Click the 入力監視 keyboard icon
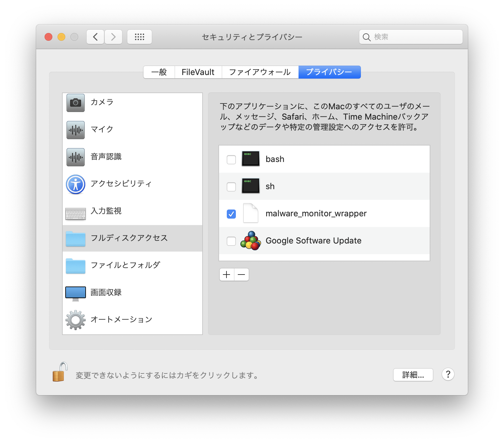 pyautogui.click(x=76, y=214)
